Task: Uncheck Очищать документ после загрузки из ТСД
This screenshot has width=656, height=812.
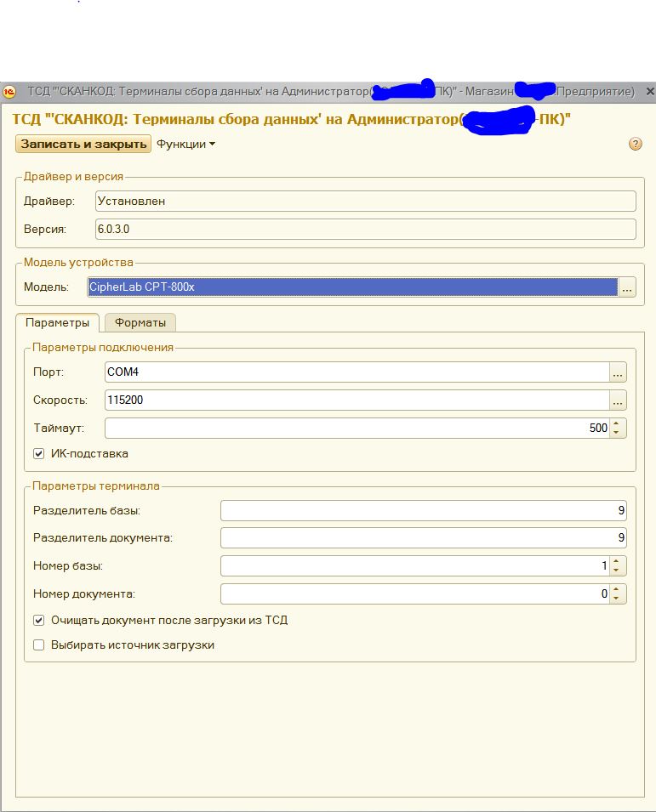Action: pos(38,621)
